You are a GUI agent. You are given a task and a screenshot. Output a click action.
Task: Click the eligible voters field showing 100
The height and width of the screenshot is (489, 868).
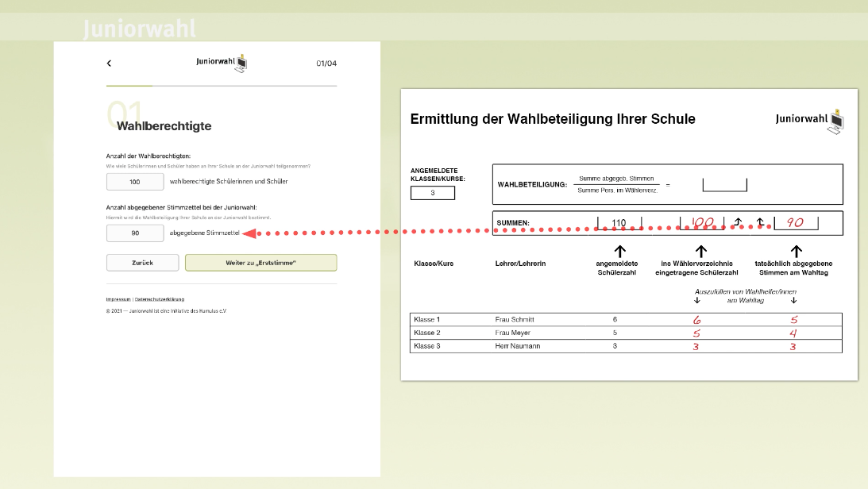tap(135, 182)
